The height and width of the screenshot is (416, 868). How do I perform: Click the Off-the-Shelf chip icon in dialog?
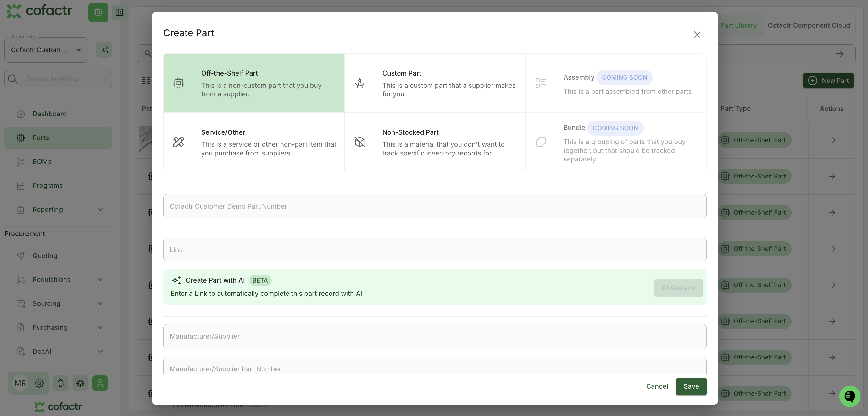179,83
